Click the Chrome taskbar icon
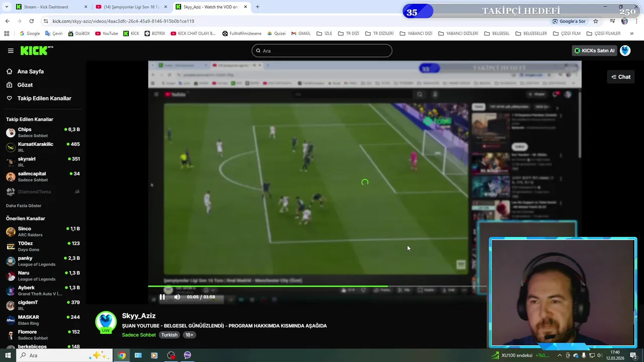 click(x=122, y=355)
